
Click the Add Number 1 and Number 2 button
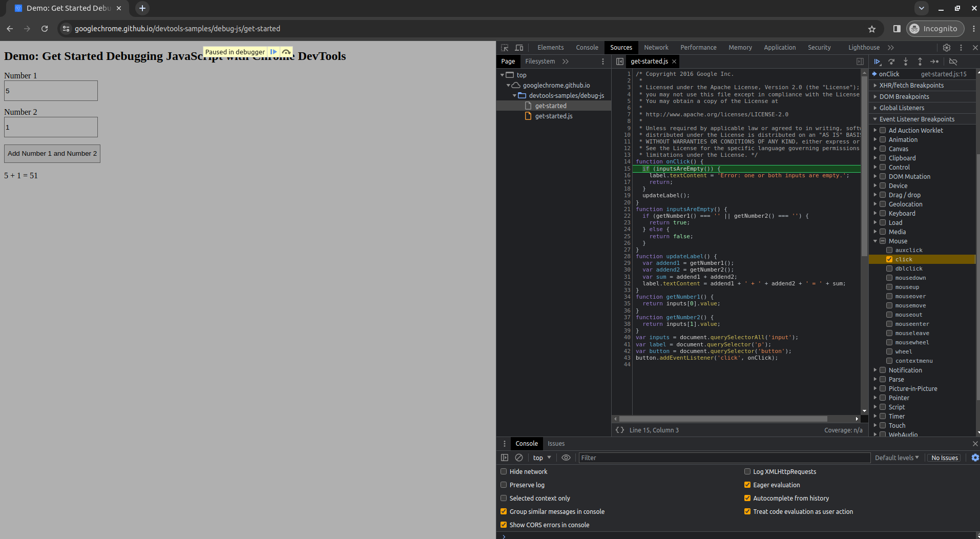pyautogui.click(x=51, y=153)
